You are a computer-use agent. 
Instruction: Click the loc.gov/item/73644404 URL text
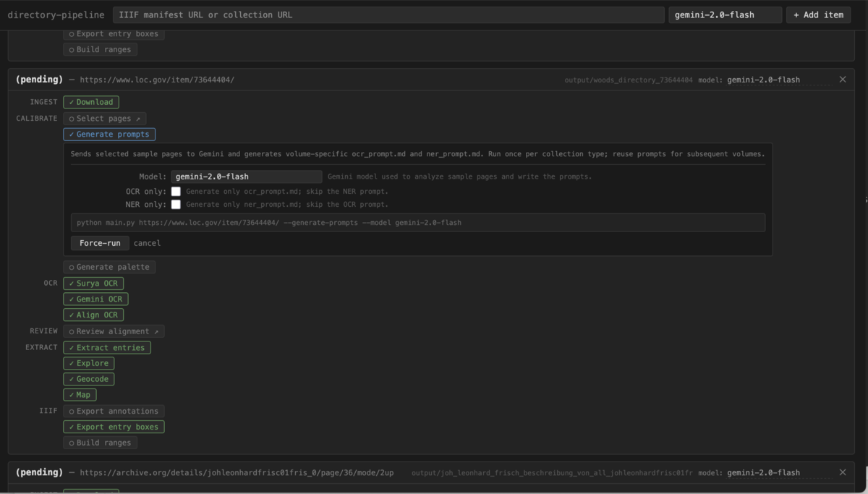coord(157,80)
